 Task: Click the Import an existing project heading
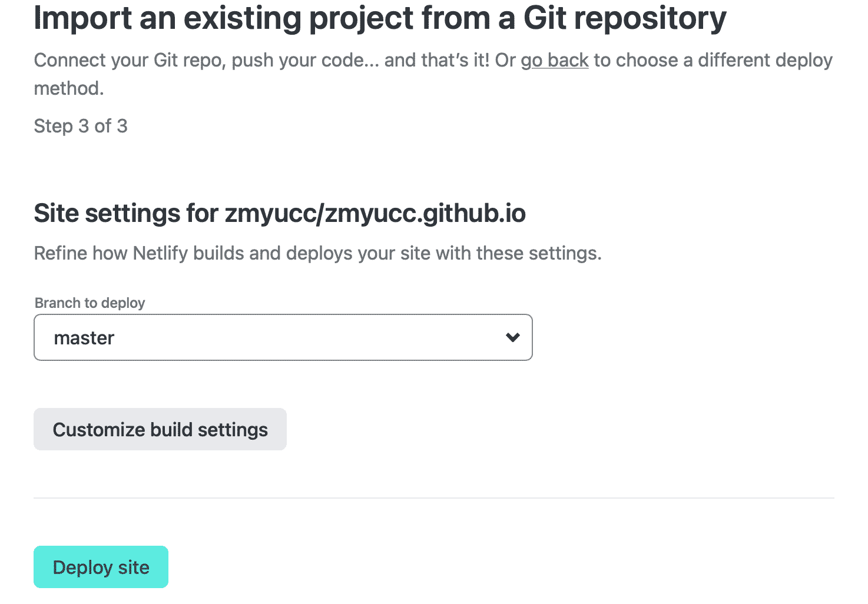click(380, 18)
